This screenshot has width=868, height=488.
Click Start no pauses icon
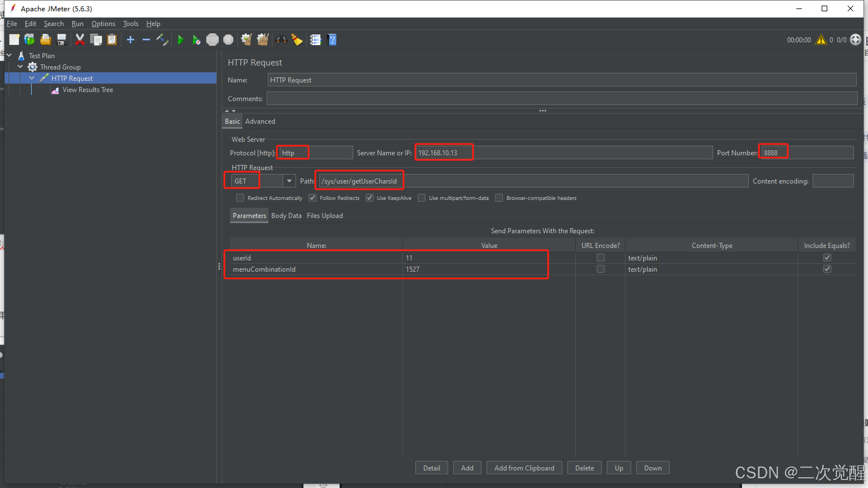tap(196, 40)
